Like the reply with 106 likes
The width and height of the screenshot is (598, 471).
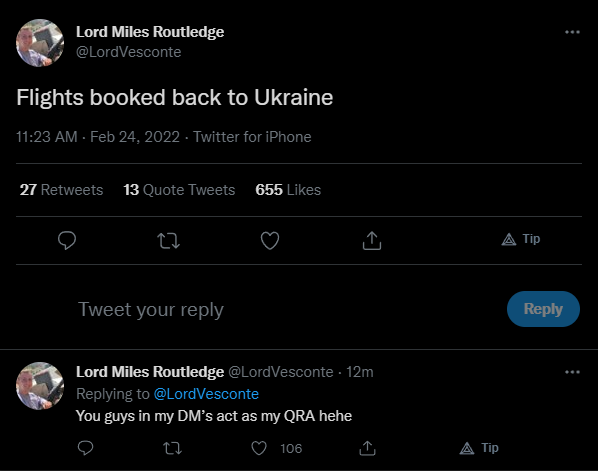pos(259,448)
